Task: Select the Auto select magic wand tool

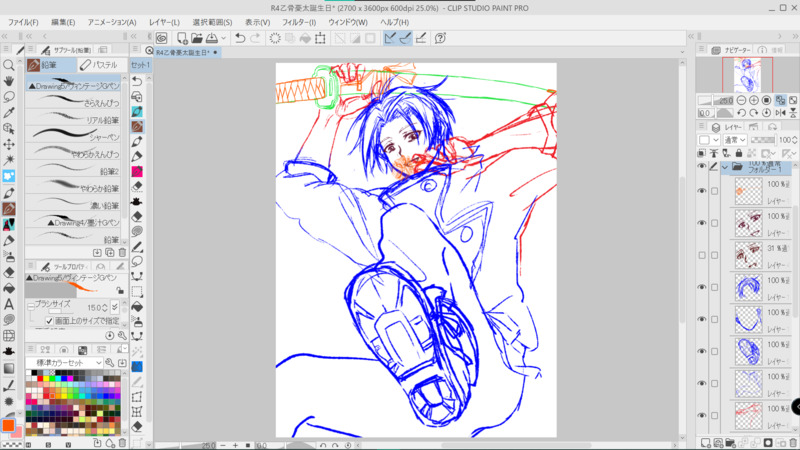Action: (9, 160)
